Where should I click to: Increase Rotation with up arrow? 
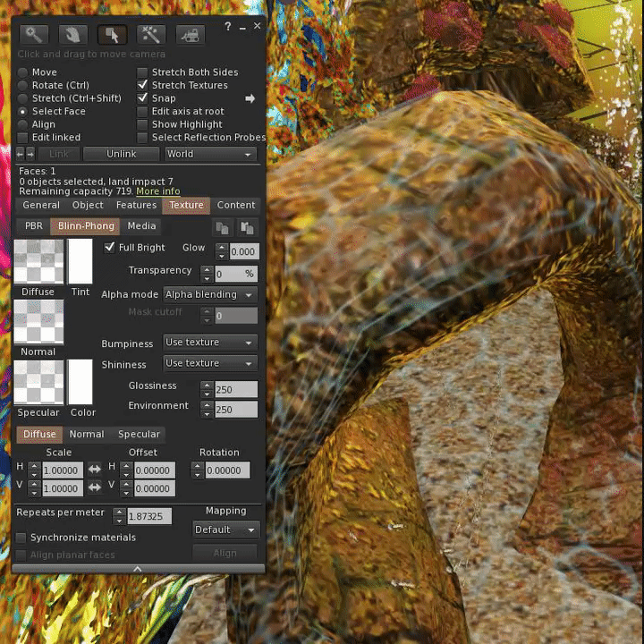pyautogui.click(x=197, y=466)
